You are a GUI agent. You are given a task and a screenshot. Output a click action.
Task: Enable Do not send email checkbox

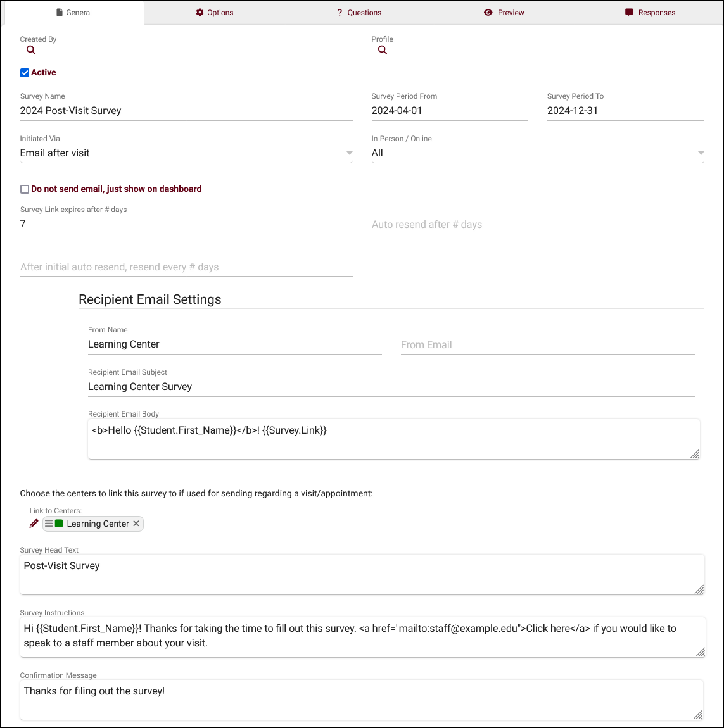25,189
